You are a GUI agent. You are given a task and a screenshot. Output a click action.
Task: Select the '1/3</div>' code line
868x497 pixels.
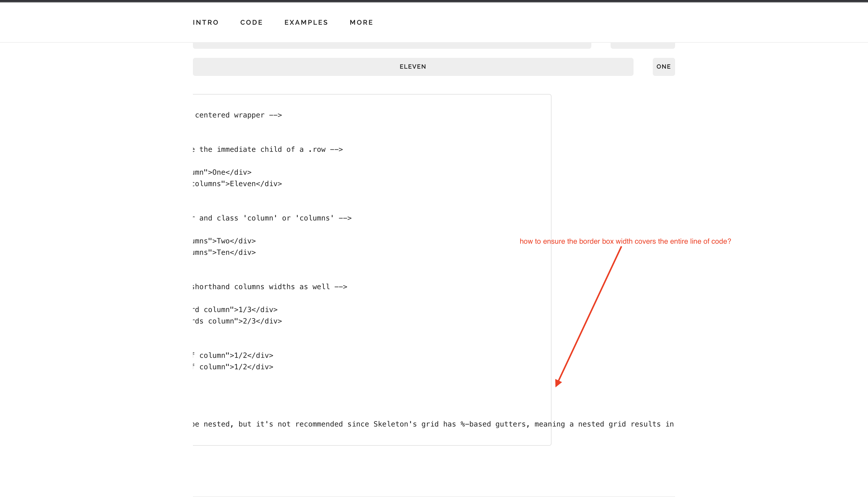[235, 310]
